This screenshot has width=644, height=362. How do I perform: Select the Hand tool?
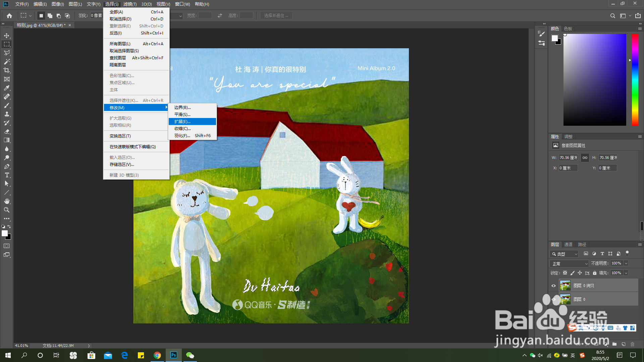coord(7,201)
